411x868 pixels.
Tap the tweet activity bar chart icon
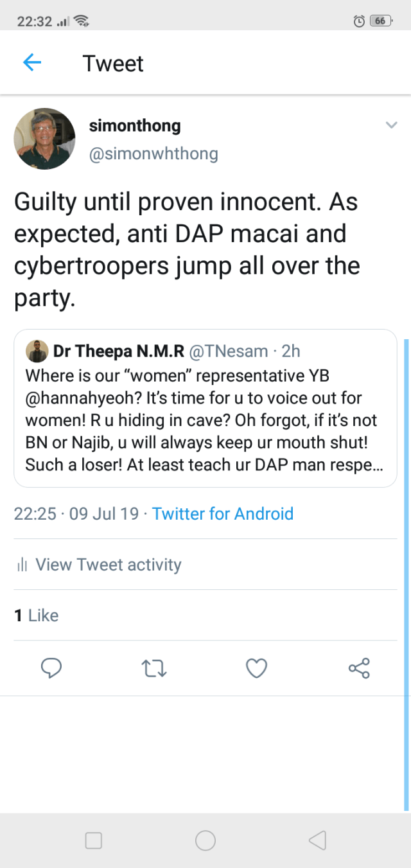pyautogui.click(x=22, y=565)
